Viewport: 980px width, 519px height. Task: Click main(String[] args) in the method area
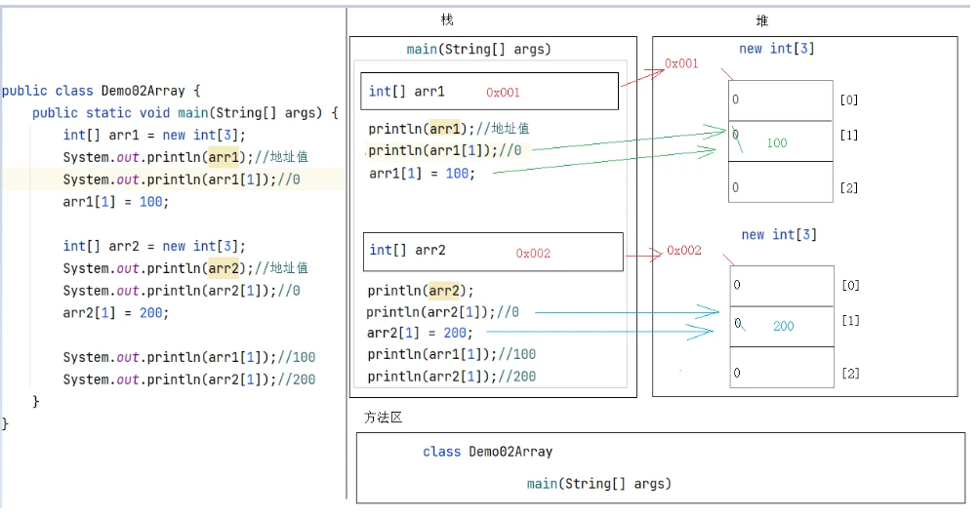[598, 484]
